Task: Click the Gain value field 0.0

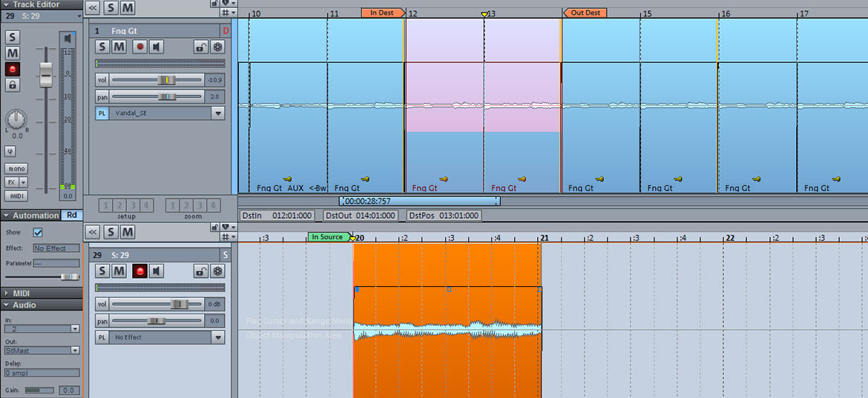Action: click(70, 391)
